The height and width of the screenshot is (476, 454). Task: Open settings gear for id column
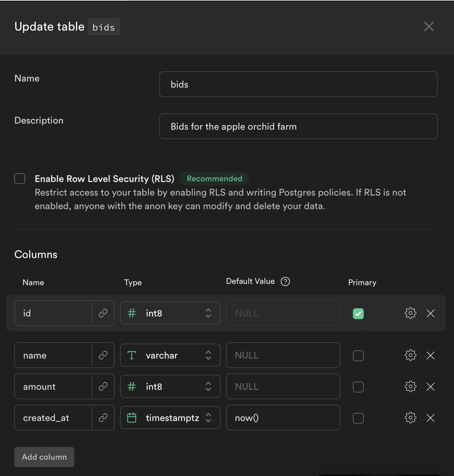[x=411, y=313]
